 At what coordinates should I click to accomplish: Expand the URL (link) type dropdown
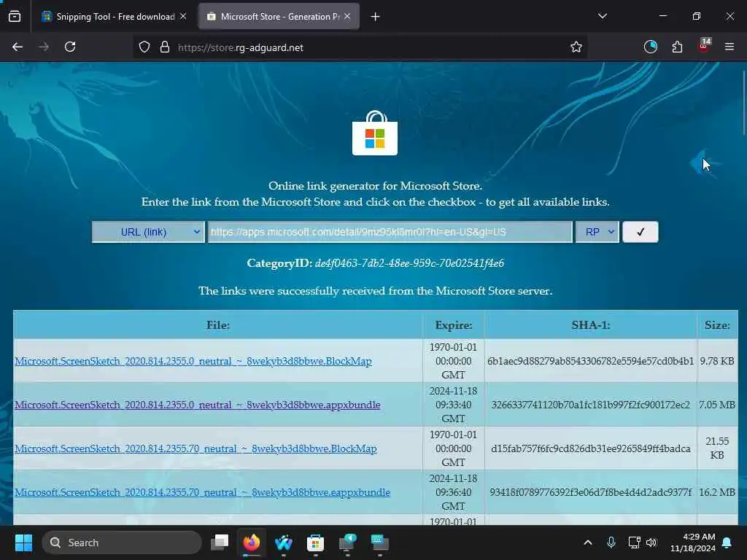pyautogui.click(x=148, y=232)
